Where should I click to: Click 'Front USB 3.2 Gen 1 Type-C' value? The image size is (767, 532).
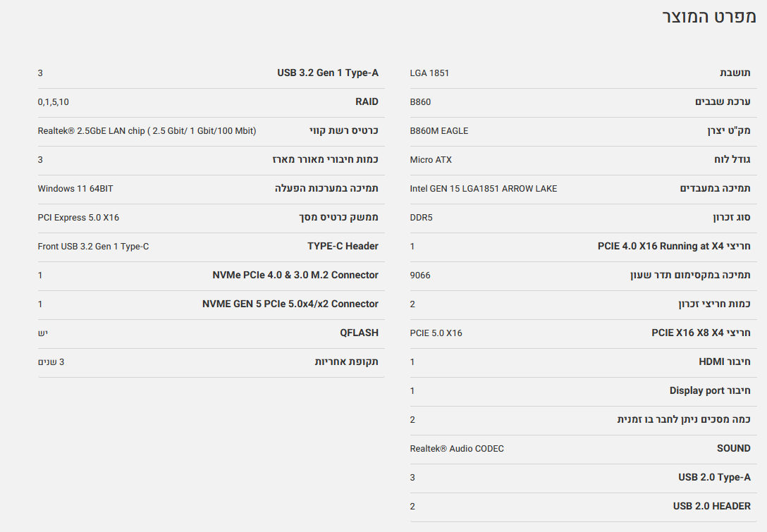93,247
